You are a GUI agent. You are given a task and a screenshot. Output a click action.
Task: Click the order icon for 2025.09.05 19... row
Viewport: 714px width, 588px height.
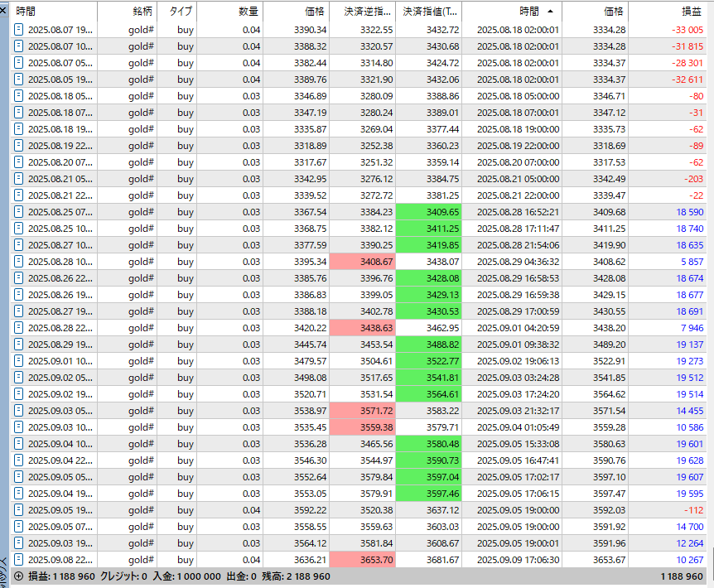19,510
